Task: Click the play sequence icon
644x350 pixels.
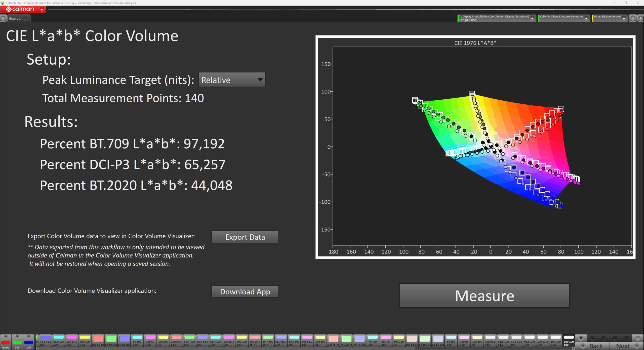Action: 592,338
